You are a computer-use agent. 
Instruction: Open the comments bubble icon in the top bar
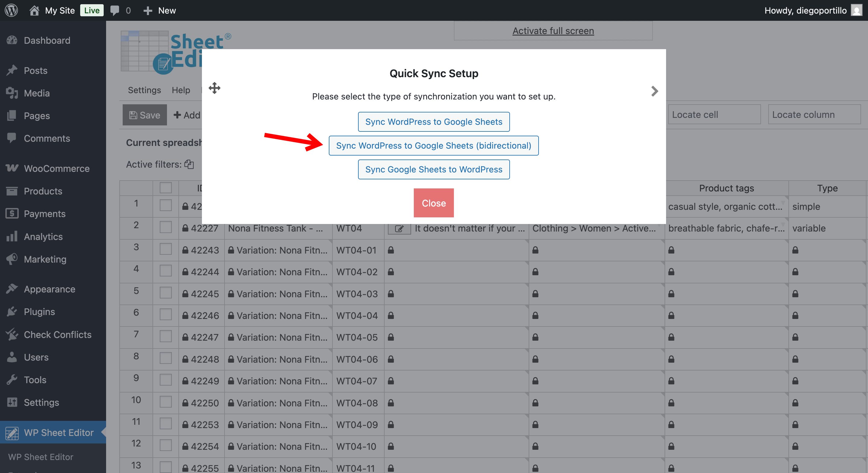[115, 10]
